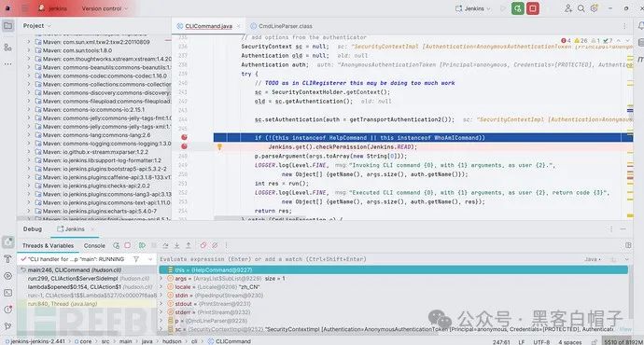Click Step Out in debug toolbar
644x345 pixels.
189,245
